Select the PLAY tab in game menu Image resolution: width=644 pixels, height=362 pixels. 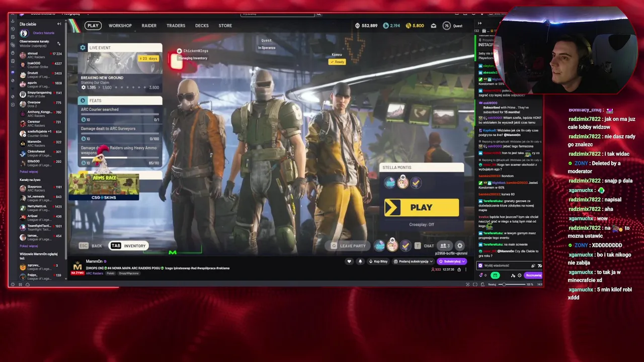click(93, 26)
